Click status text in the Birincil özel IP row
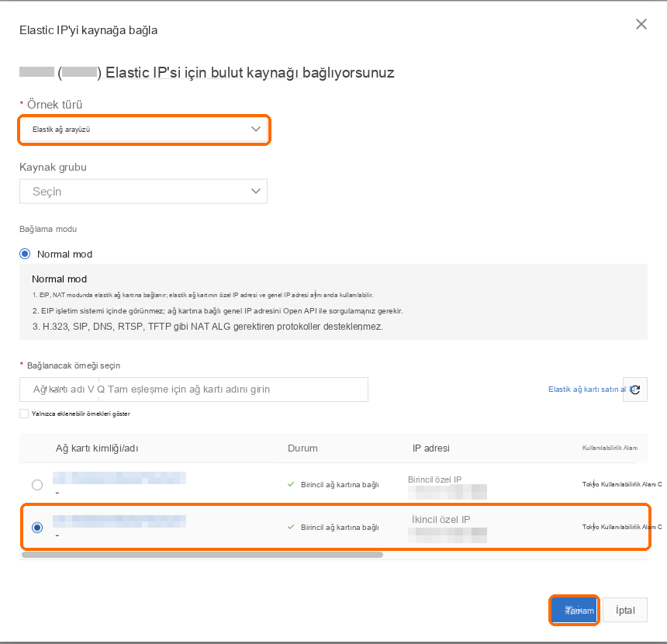 (340, 485)
